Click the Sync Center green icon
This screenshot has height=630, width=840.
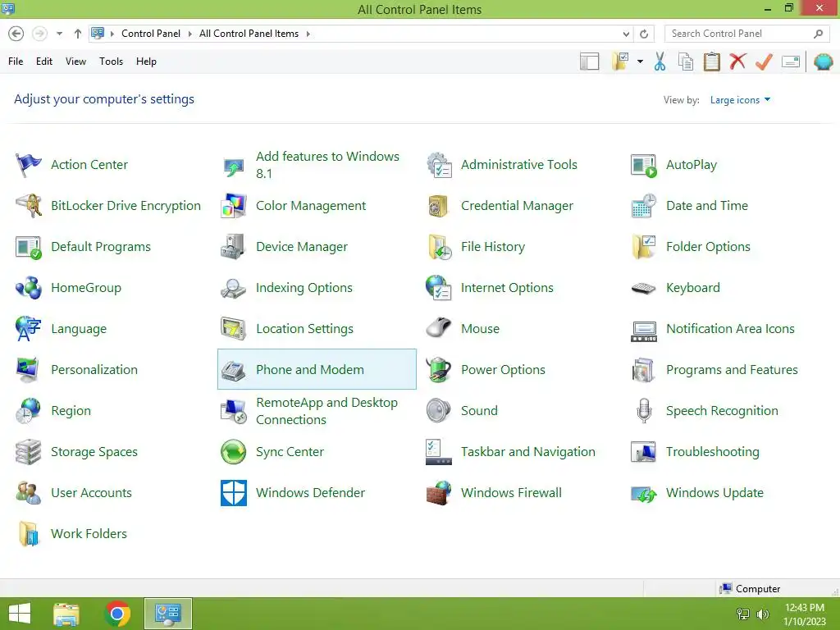pos(234,452)
